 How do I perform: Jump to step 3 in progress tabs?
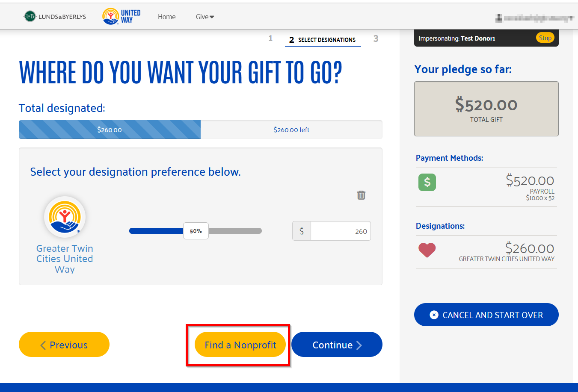376,39
